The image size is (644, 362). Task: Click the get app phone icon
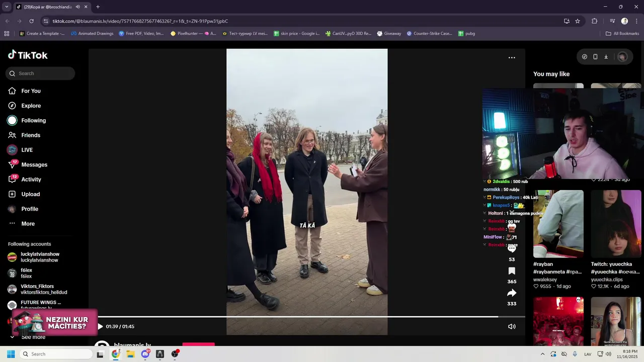(x=595, y=57)
